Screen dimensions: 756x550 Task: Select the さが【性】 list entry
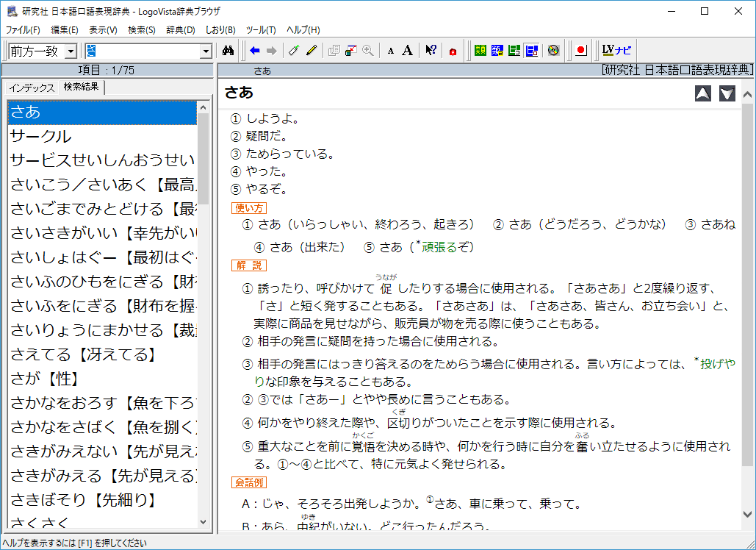(102, 379)
